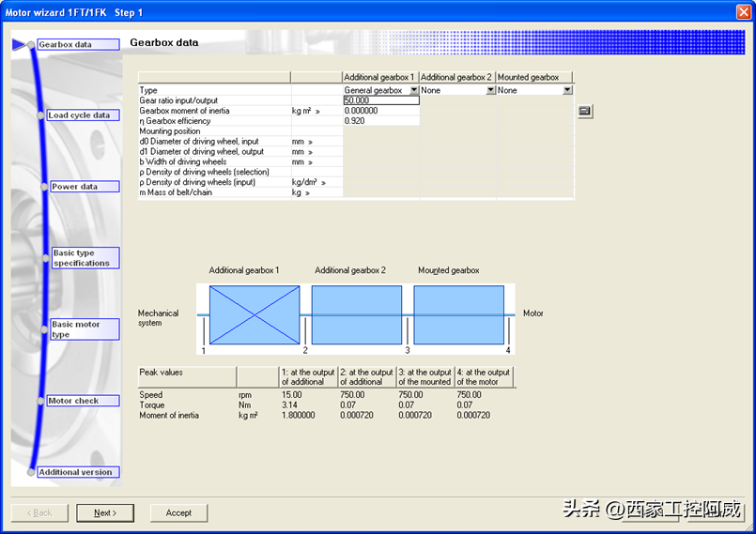The height and width of the screenshot is (534, 756).
Task: Click unit arrow for d0 driving wheel diameter
Action: (x=310, y=142)
